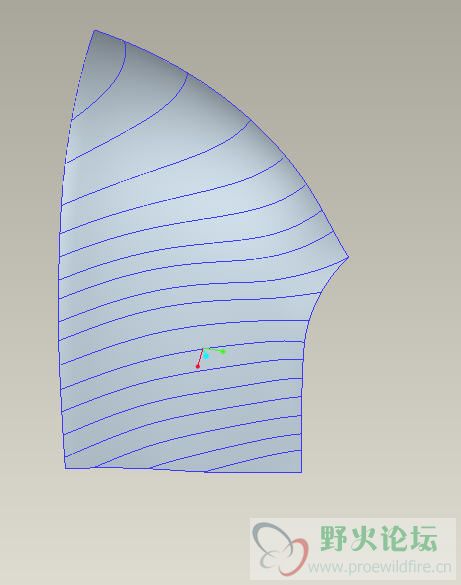This screenshot has width=461, height=585.
Task: Select the sharp tip vertex on surface's right
Action: [348, 257]
